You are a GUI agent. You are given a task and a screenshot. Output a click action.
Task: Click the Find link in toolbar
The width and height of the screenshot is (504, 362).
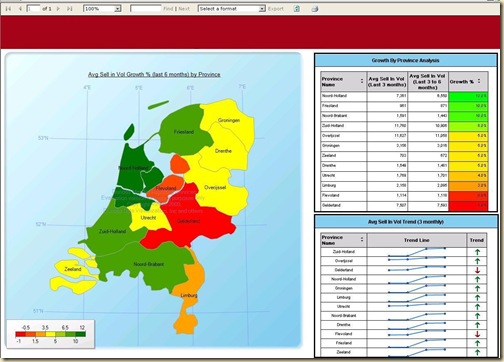coord(168,9)
